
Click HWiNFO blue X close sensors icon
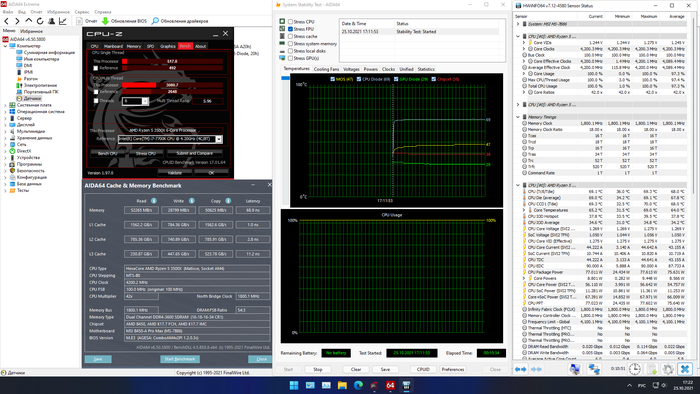pos(684,369)
